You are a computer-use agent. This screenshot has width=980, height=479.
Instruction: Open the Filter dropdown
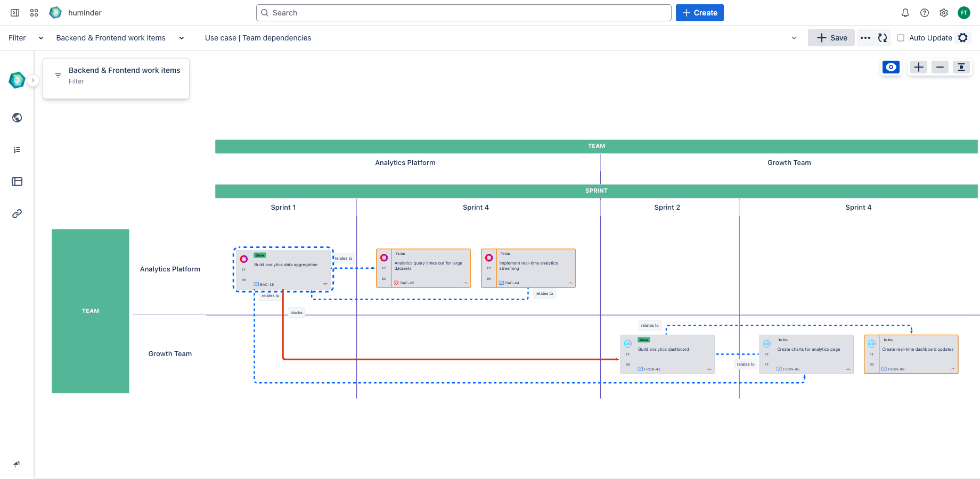pos(41,38)
